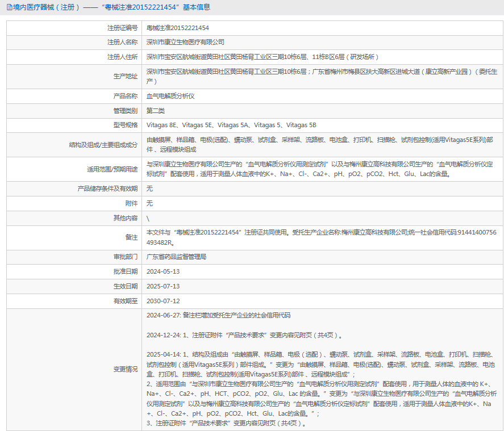The width and height of the screenshot is (504, 431).
Task: Select change item 2 starting 适用范围由
Action: [322, 399]
